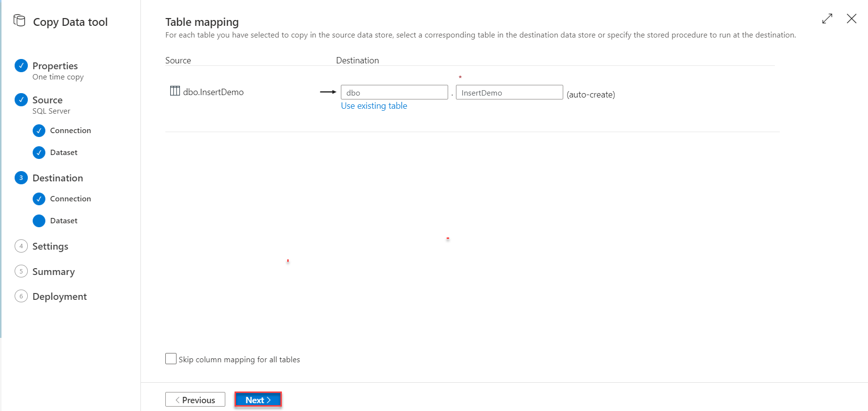Viewport: 868px width, 411px height.
Task: Click the Use existing table link
Action: pyautogui.click(x=374, y=106)
